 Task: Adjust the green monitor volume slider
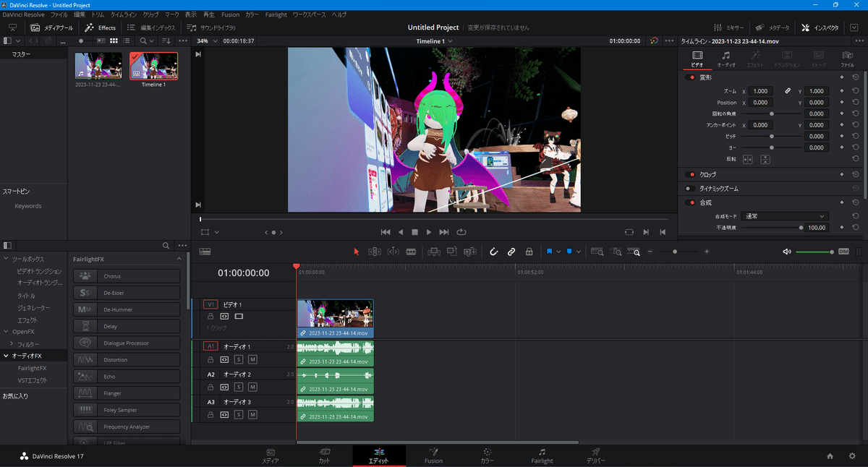[815, 252]
